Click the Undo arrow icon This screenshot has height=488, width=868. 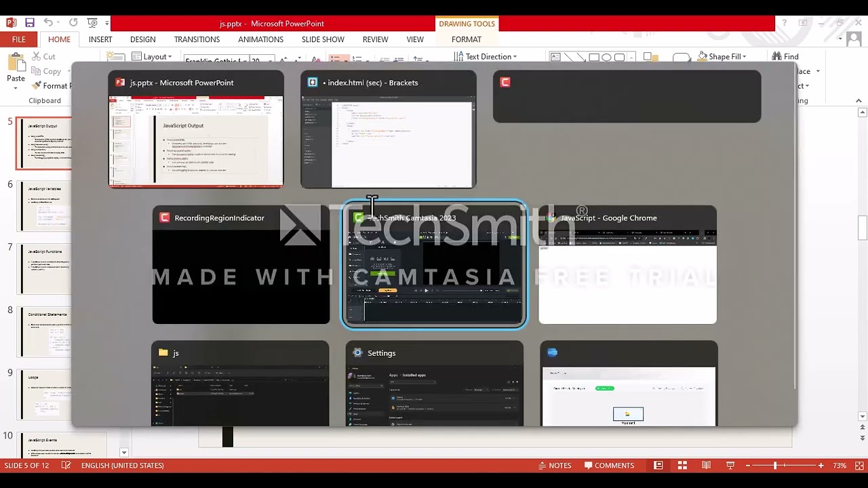coord(48,23)
